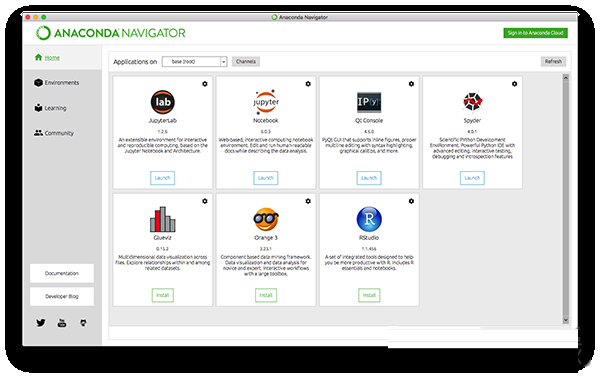Screen dimensions: 600x378
Task: Open the Developer Blog link
Action: click(62, 297)
